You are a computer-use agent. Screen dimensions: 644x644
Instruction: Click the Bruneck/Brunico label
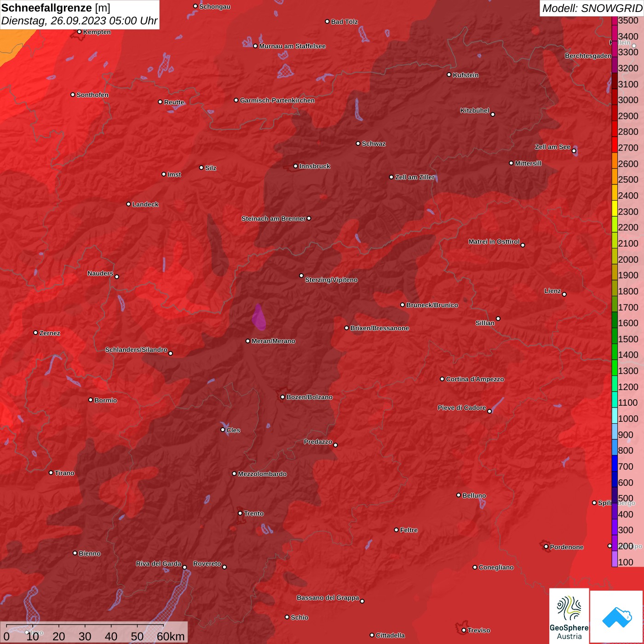(x=432, y=305)
